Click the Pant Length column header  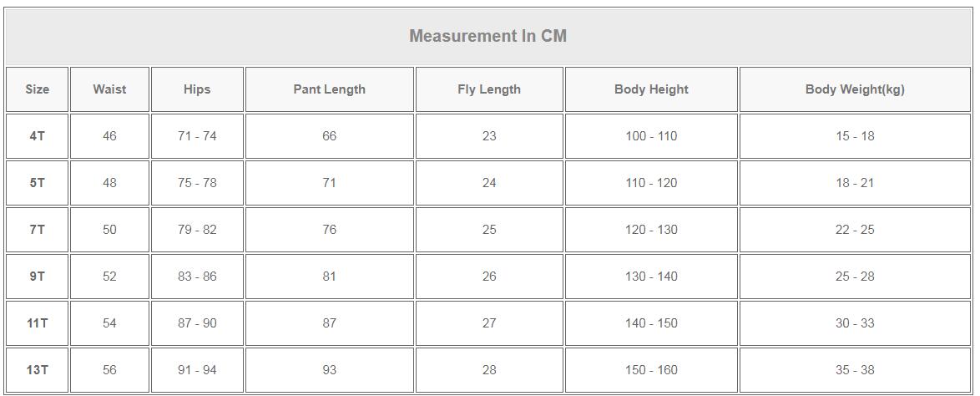(329, 89)
